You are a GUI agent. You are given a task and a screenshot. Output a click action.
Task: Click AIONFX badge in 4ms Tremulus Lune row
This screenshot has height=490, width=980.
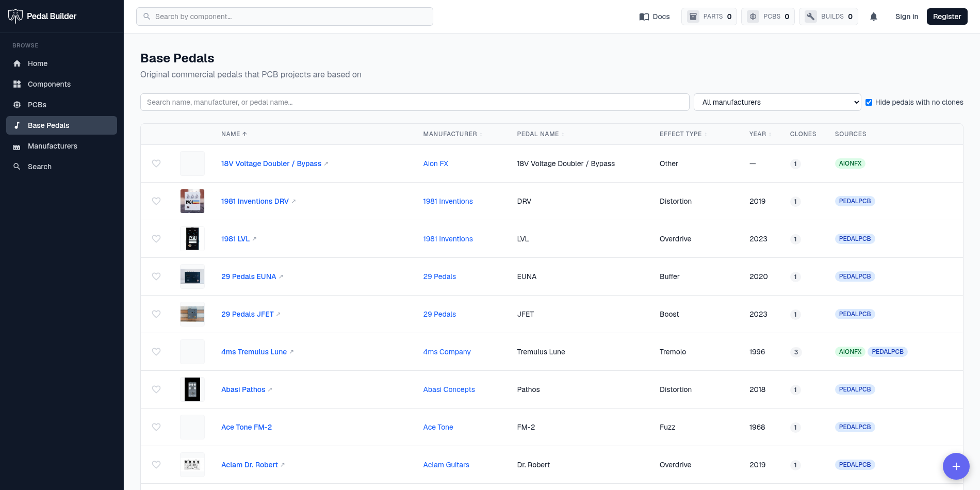pyautogui.click(x=850, y=352)
